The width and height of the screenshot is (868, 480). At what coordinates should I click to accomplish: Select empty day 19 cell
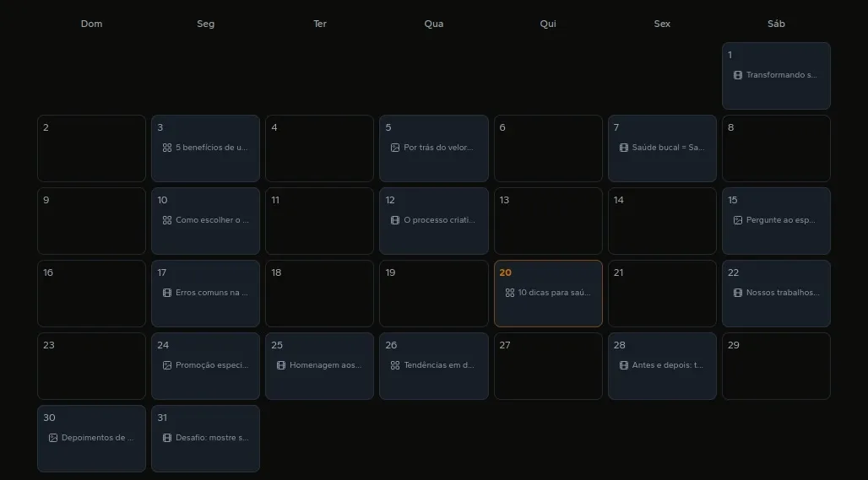434,293
